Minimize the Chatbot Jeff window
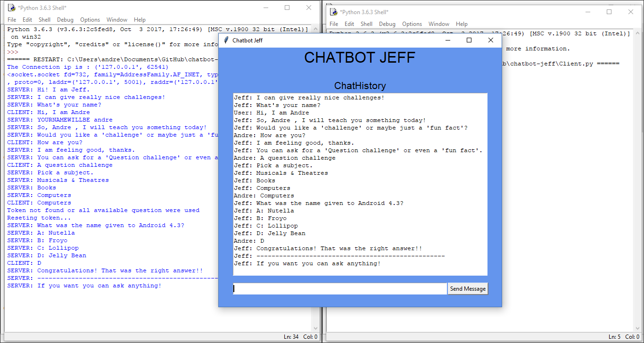This screenshot has height=343, width=644. [447, 40]
